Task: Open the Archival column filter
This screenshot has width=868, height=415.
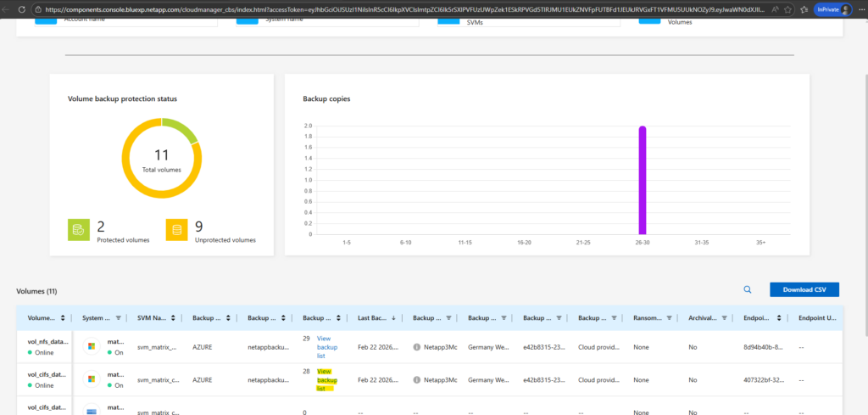Action: click(724, 318)
